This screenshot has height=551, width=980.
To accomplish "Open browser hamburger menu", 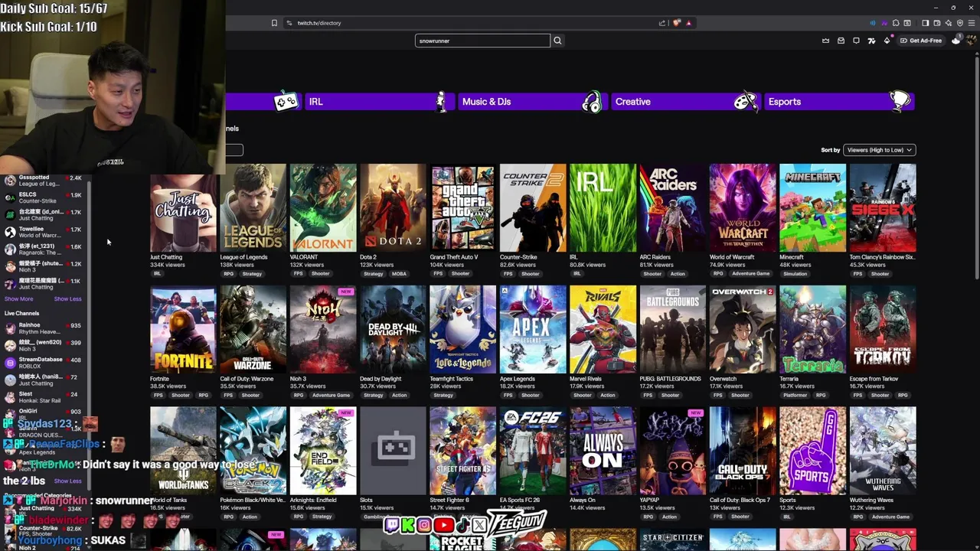I will click(971, 23).
